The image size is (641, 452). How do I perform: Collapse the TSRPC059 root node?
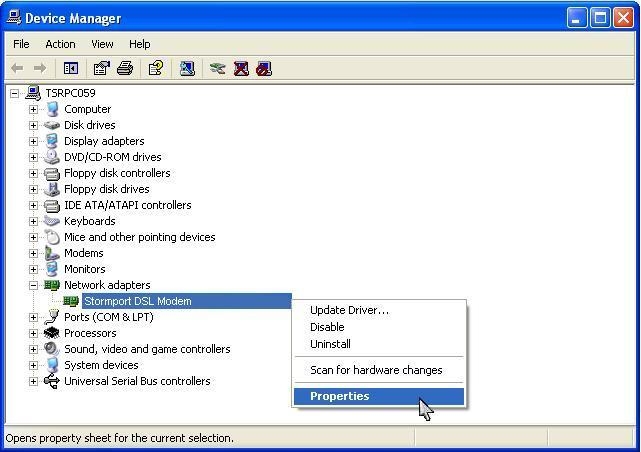[14, 94]
